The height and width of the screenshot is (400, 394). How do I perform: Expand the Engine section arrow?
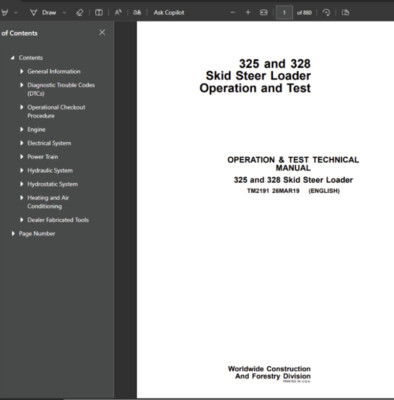21,129
